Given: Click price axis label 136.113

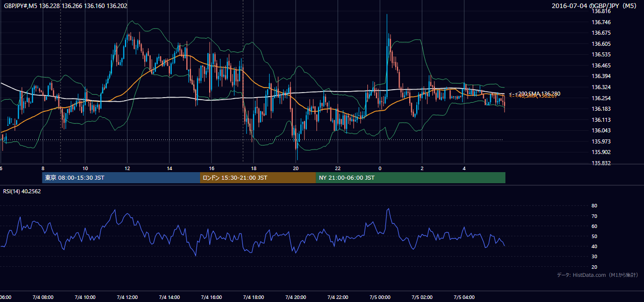Looking at the screenshot, I should pos(601,120).
